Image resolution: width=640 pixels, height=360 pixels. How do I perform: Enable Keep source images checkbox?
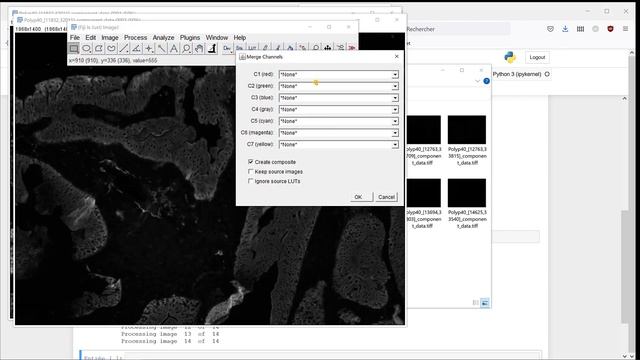(x=251, y=171)
